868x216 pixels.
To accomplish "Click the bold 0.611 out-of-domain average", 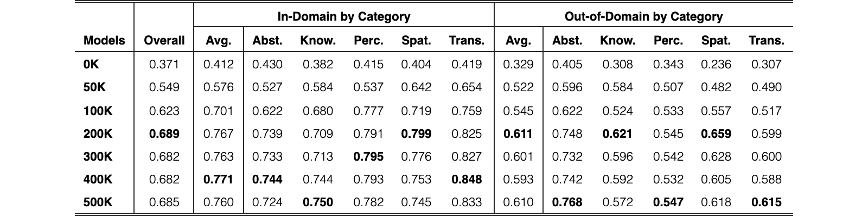I will (x=518, y=134).
